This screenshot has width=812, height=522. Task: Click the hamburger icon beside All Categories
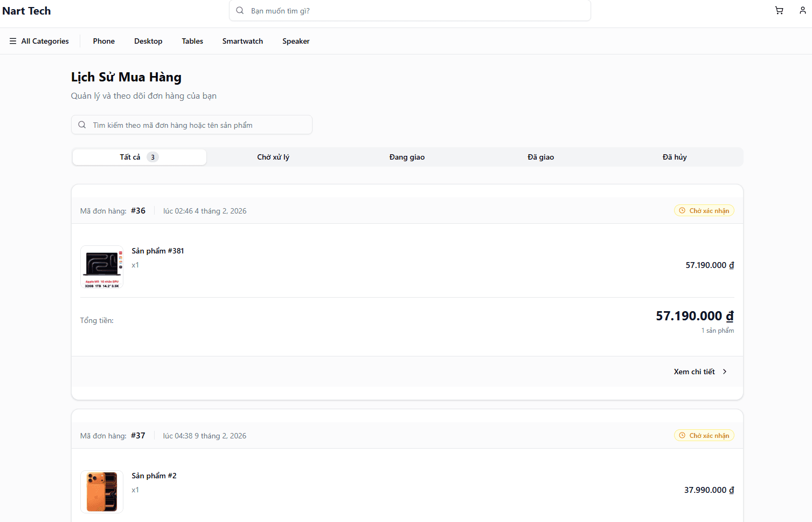(x=12, y=40)
